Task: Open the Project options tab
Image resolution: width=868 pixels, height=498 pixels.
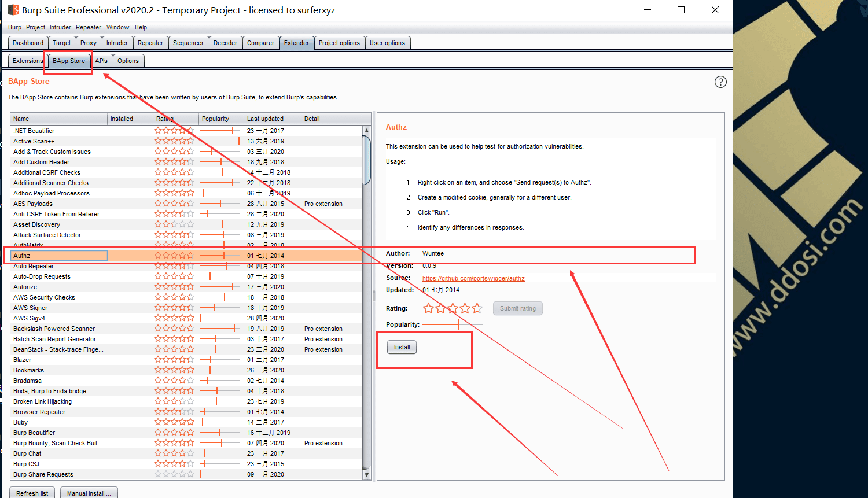Action: [339, 43]
